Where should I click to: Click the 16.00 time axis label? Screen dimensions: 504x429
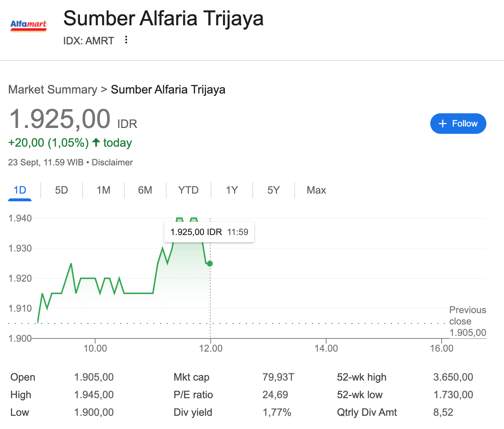click(x=442, y=348)
